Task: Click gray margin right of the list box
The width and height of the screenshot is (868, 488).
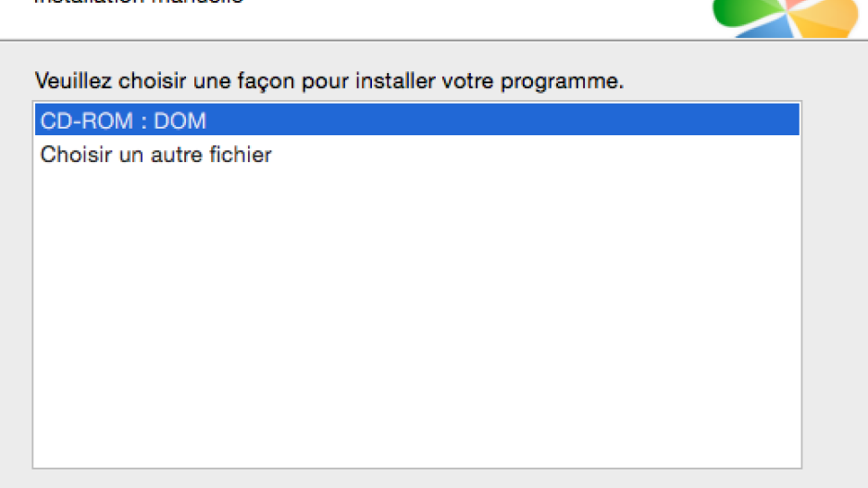Action: (x=835, y=277)
